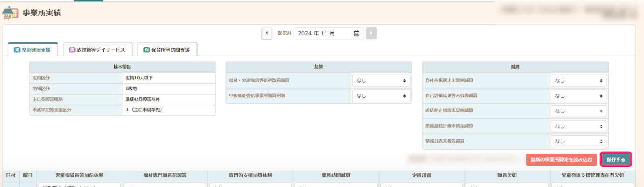Open 業務継続計画未策定減算 dropdown

coord(578,127)
